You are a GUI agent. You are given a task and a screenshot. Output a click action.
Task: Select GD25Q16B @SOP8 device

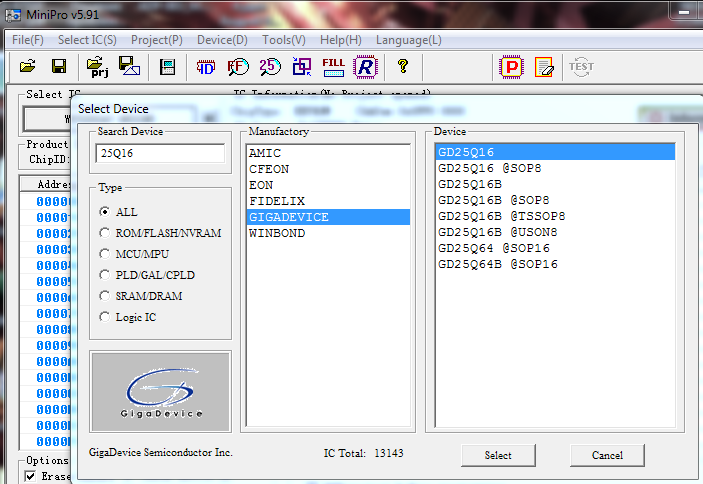coord(555,200)
